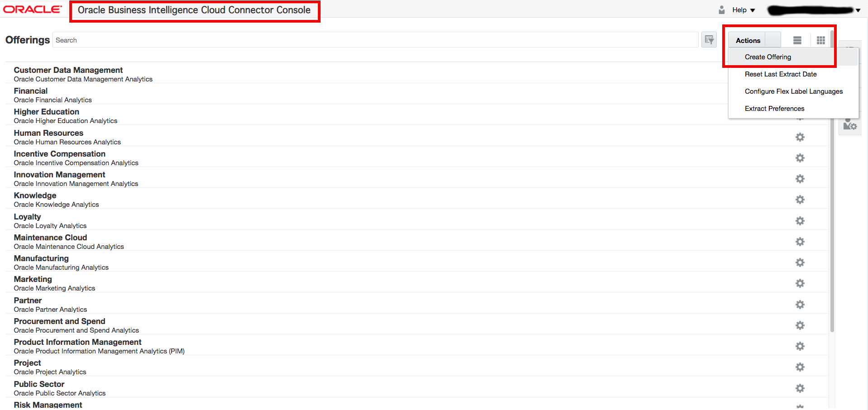Open the Project offering gear icon
Viewport: 868px width, 410px height.
tap(800, 367)
